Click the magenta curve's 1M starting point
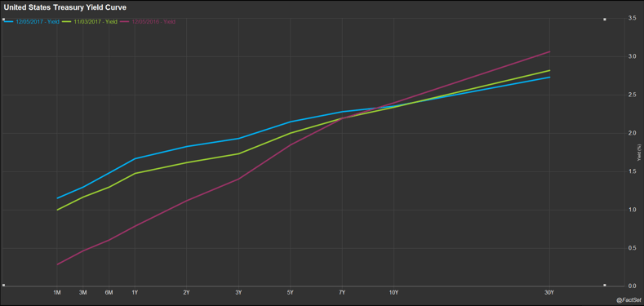The image size is (644, 306). click(x=57, y=264)
